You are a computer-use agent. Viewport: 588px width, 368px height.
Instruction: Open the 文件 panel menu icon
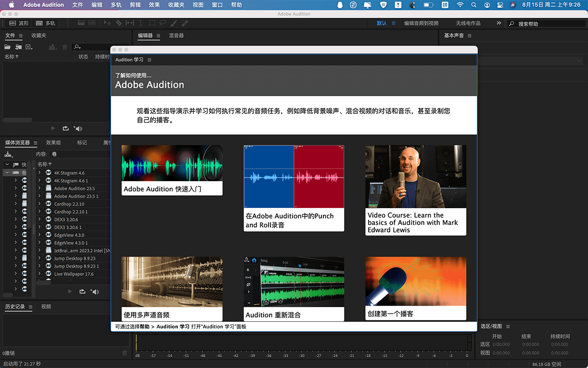click(21, 36)
